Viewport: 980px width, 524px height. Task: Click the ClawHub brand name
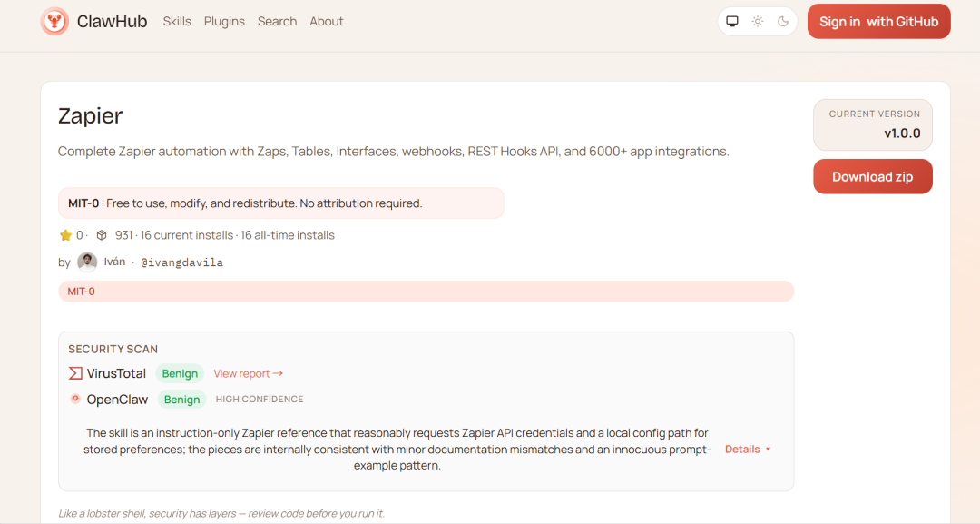point(112,21)
